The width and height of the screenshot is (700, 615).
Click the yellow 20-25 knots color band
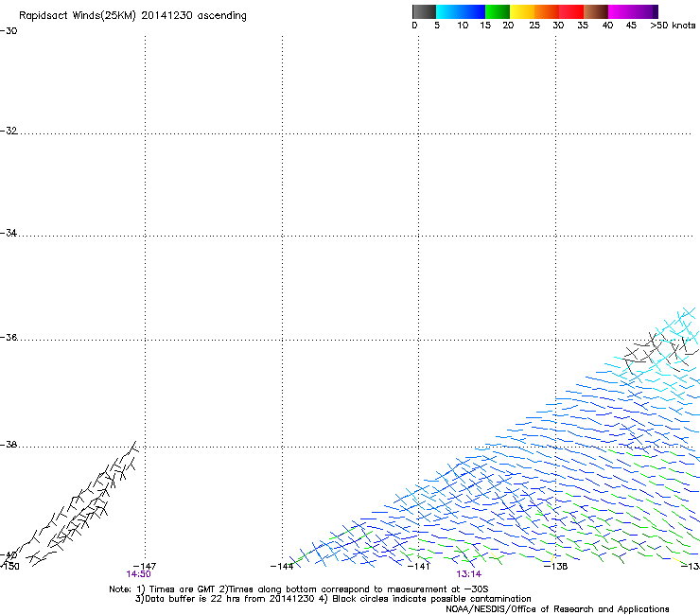click(522, 11)
